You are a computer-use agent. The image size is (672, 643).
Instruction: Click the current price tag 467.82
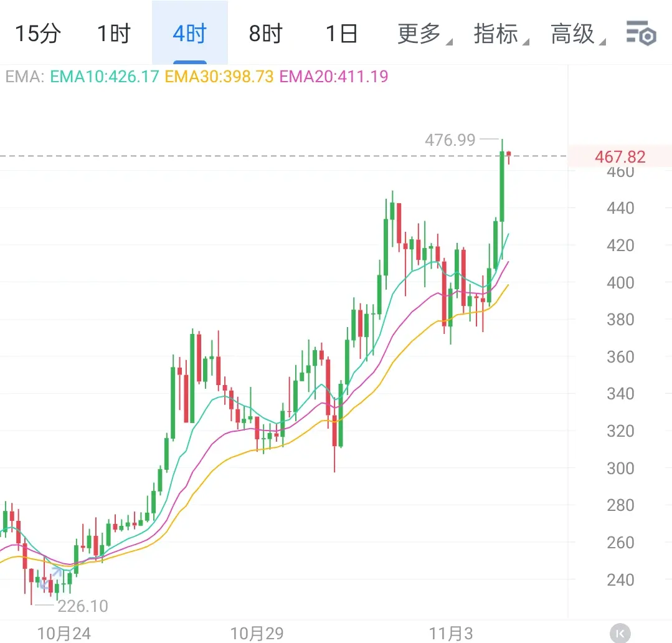(x=620, y=156)
